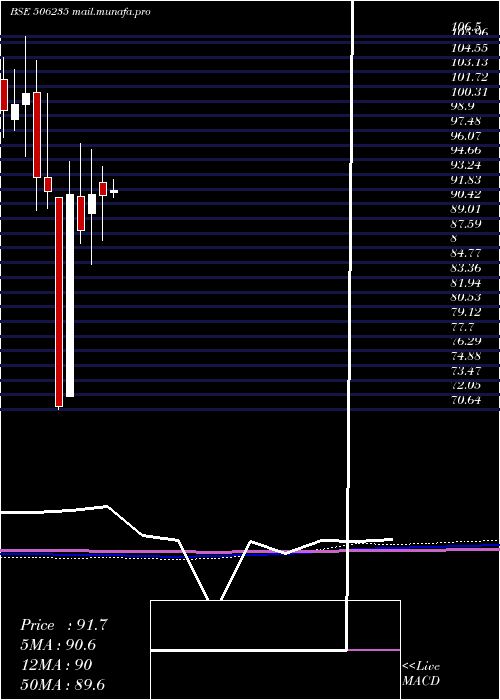Click the 96.07 price axis label
This screenshot has height=700, width=500.
[467, 136]
